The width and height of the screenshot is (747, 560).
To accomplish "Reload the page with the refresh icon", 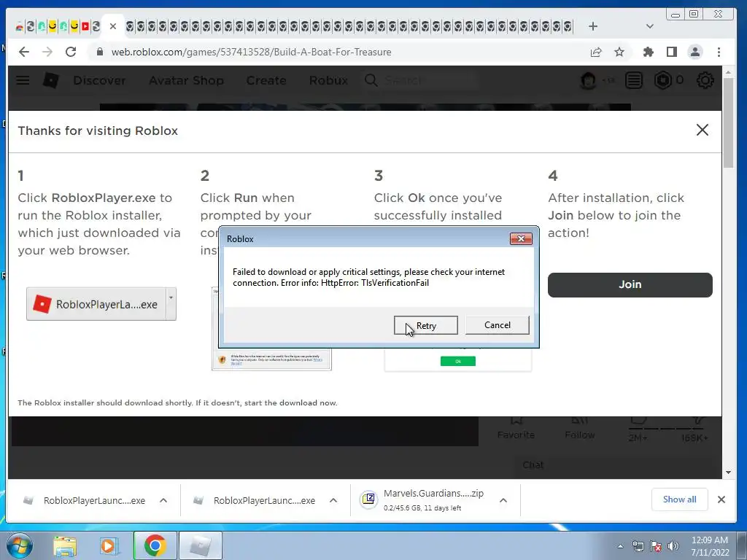I will tap(71, 52).
